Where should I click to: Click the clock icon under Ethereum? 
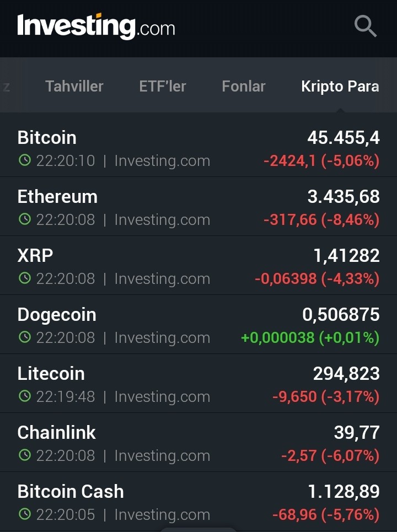(25, 219)
